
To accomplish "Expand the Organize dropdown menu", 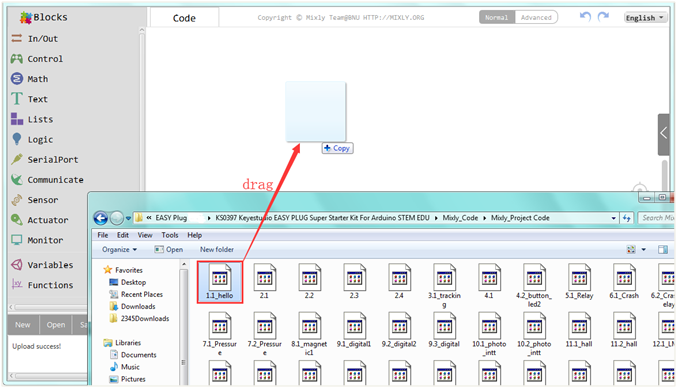I will (119, 250).
